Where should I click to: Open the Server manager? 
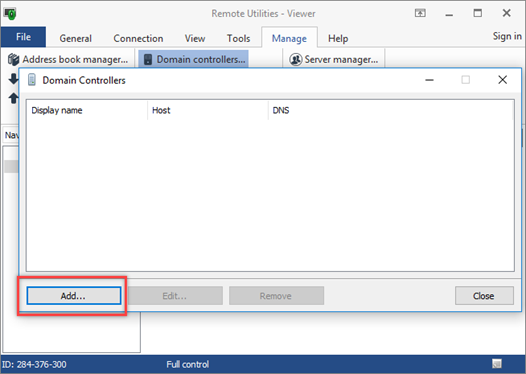pos(334,59)
